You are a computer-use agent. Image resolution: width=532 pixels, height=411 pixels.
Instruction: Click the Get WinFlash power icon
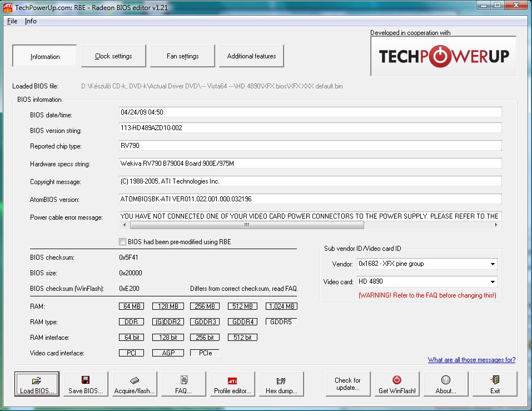coord(396,380)
